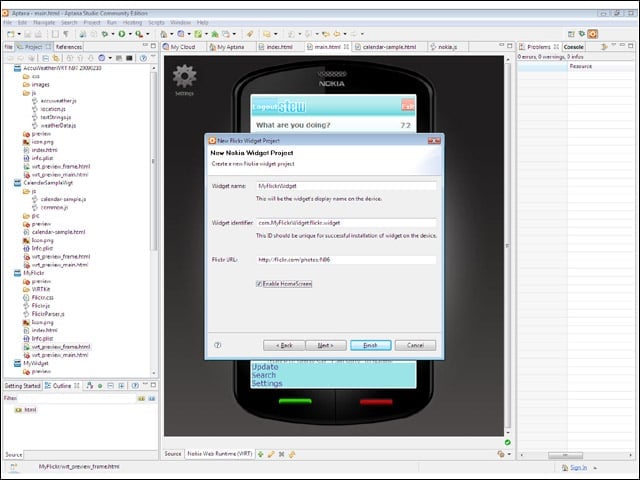Click the expand all icon in Outline toolbar
This screenshot has width=640, height=480.
click(121, 386)
